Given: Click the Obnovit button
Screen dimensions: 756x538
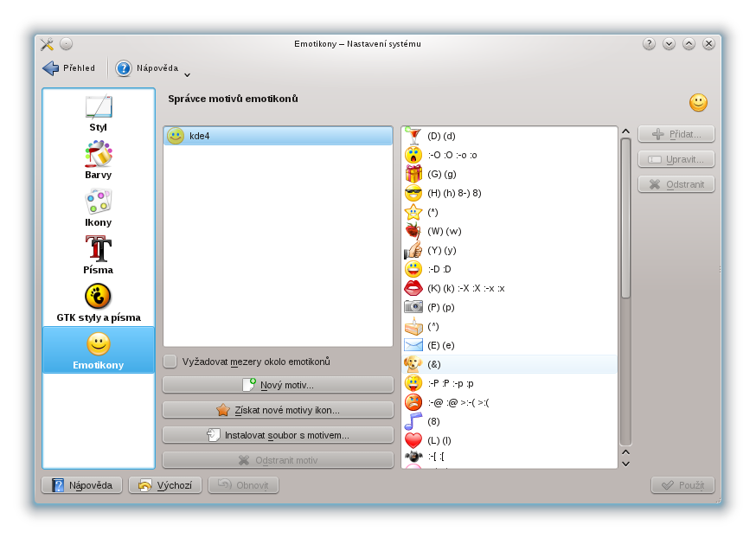Looking at the screenshot, I should click(243, 485).
